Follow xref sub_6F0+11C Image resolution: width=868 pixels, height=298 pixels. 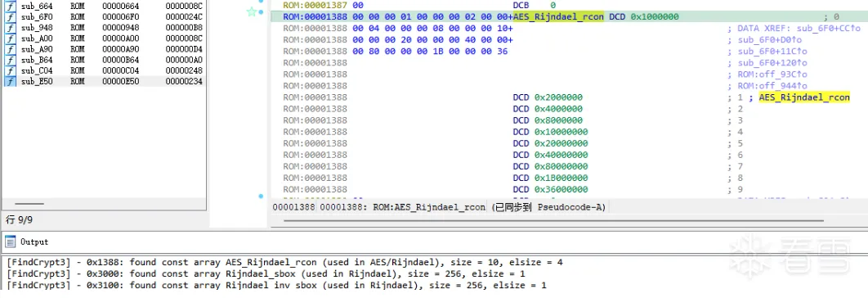(772, 51)
